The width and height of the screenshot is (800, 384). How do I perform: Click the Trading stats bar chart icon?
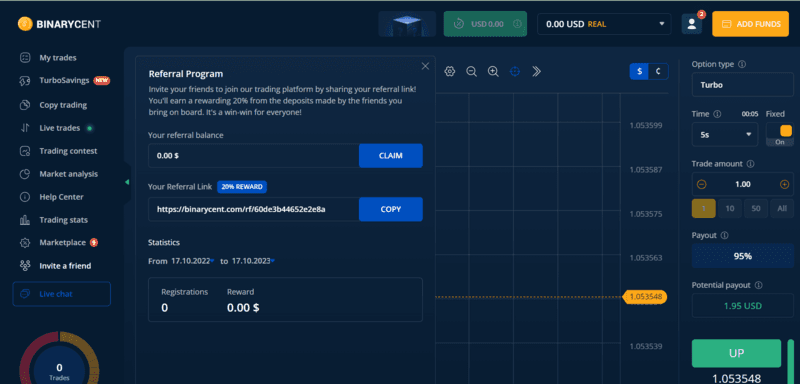[25, 220]
